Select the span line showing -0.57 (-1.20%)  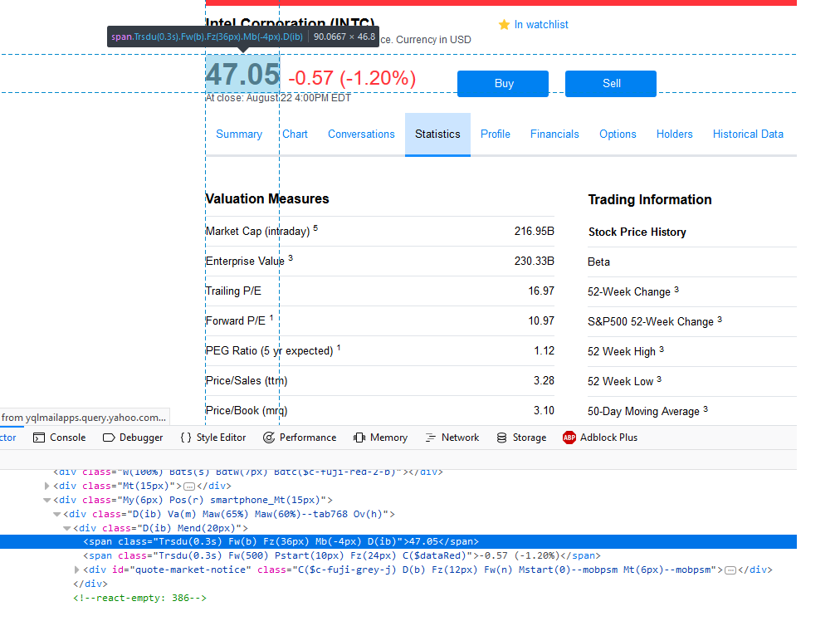[332, 555]
